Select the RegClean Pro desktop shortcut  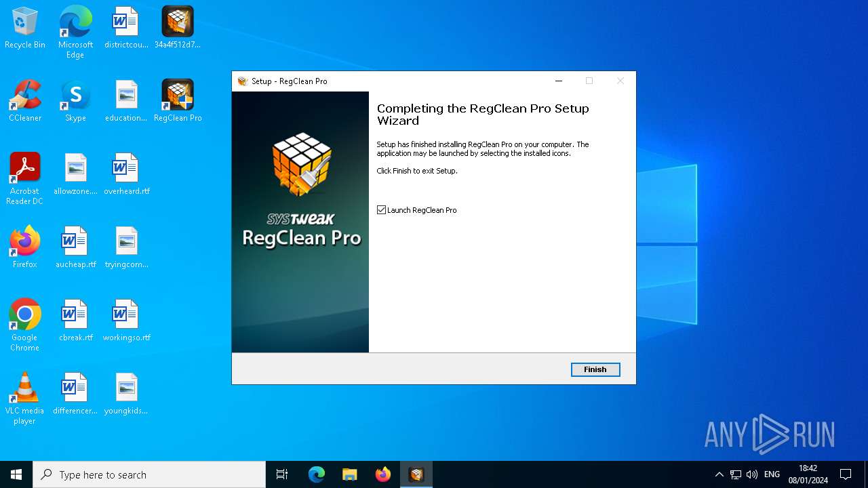(x=178, y=102)
